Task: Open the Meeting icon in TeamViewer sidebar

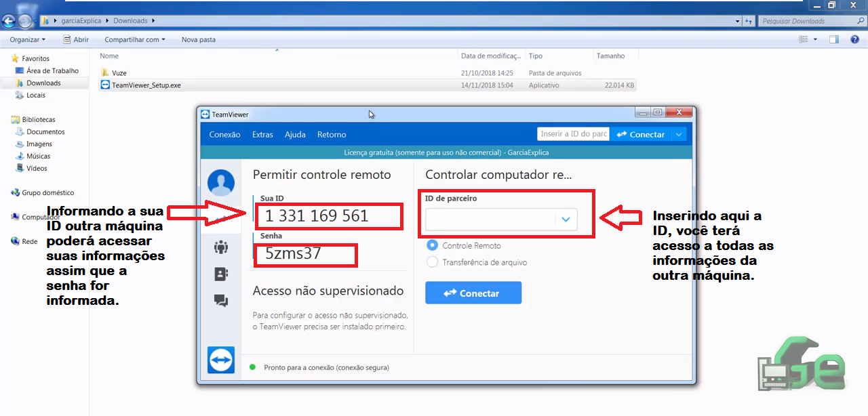Action: click(221, 247)
